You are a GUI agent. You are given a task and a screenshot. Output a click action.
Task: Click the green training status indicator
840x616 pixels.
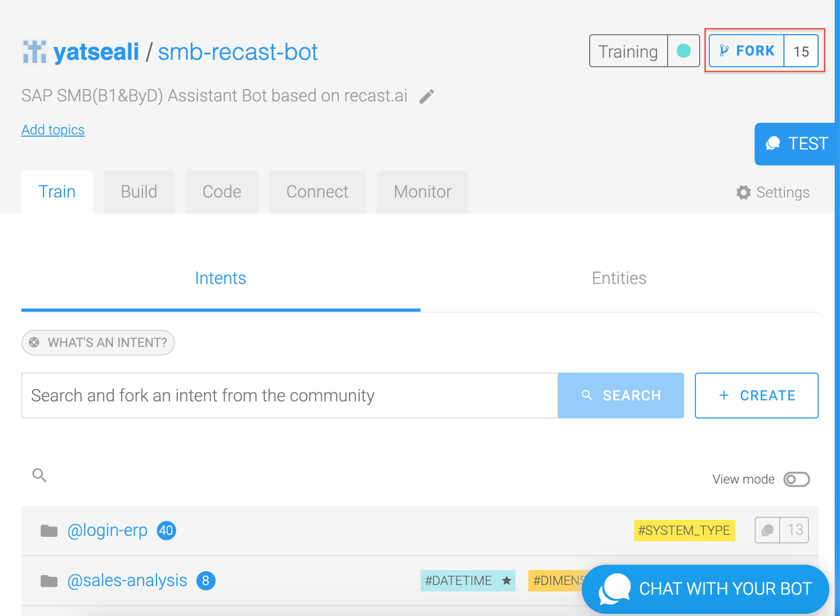(684, 51)
